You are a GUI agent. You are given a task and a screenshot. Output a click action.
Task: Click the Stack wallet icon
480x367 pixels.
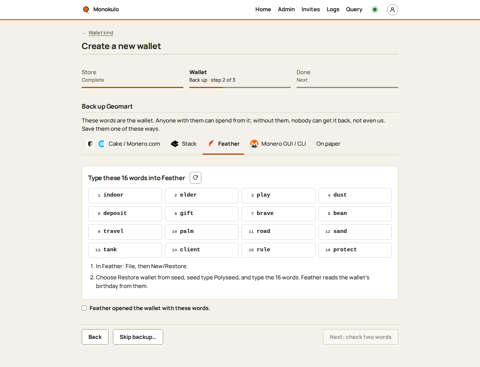(175, 144)
